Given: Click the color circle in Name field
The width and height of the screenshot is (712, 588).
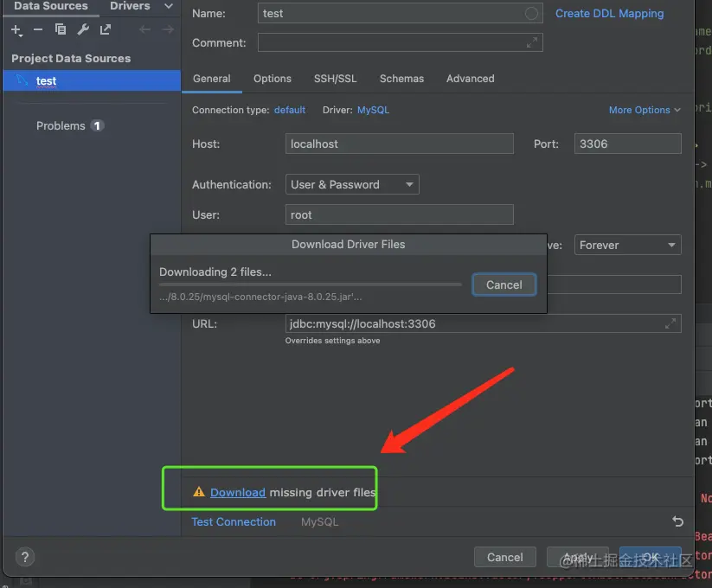Looking at the screenshot, I should click(x=531, y=13).
